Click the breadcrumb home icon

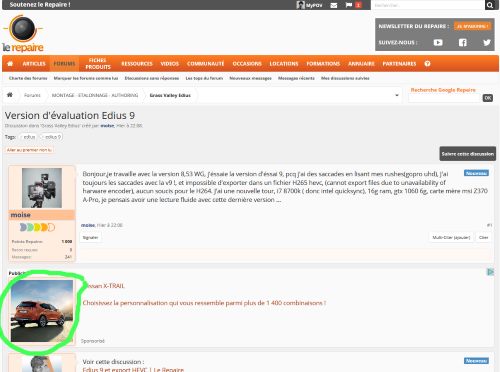click(10, 95)
